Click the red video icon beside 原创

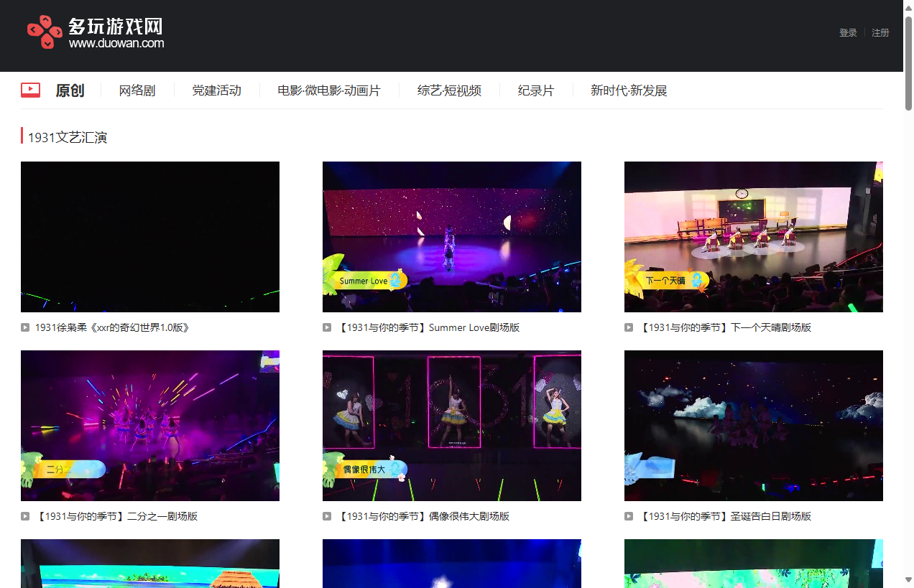(31, 90)
